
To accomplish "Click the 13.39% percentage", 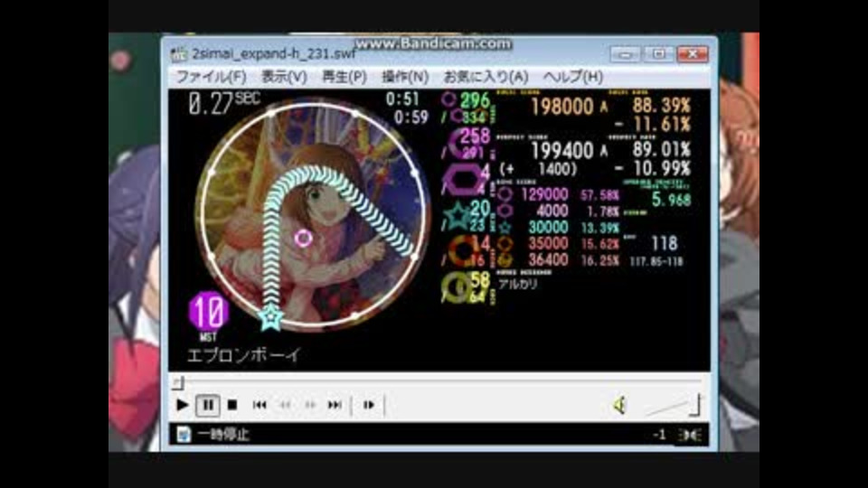I will coord(599,228).
